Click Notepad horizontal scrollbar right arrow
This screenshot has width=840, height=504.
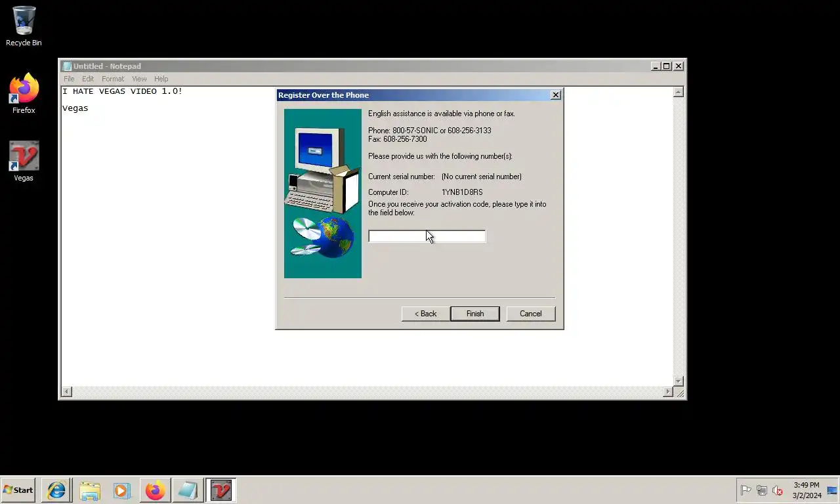click(x=668, y=392)
